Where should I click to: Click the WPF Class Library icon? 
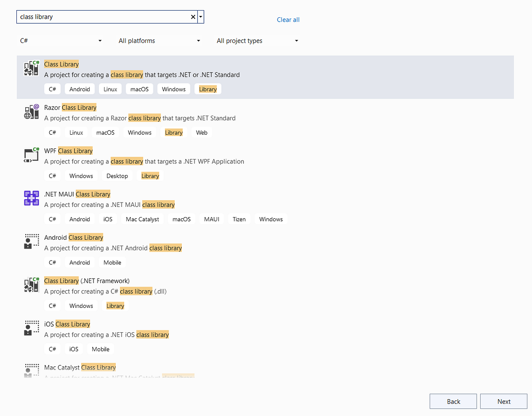point(31,155)
